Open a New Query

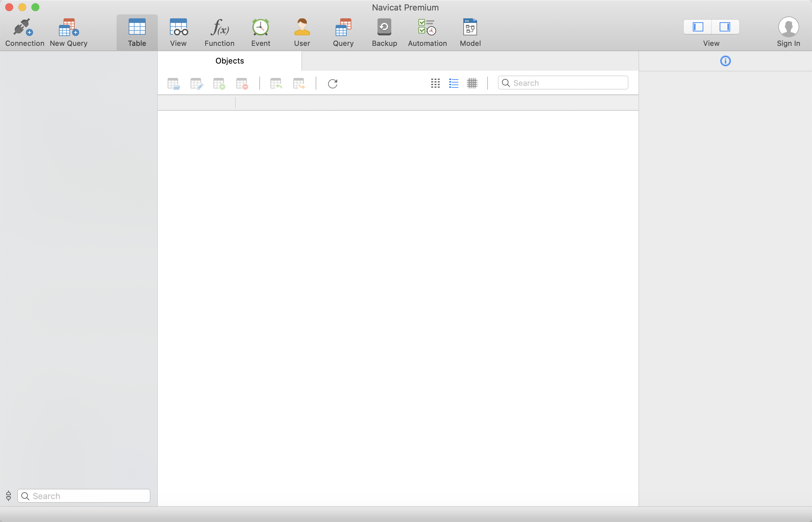(x=68, y=28)
